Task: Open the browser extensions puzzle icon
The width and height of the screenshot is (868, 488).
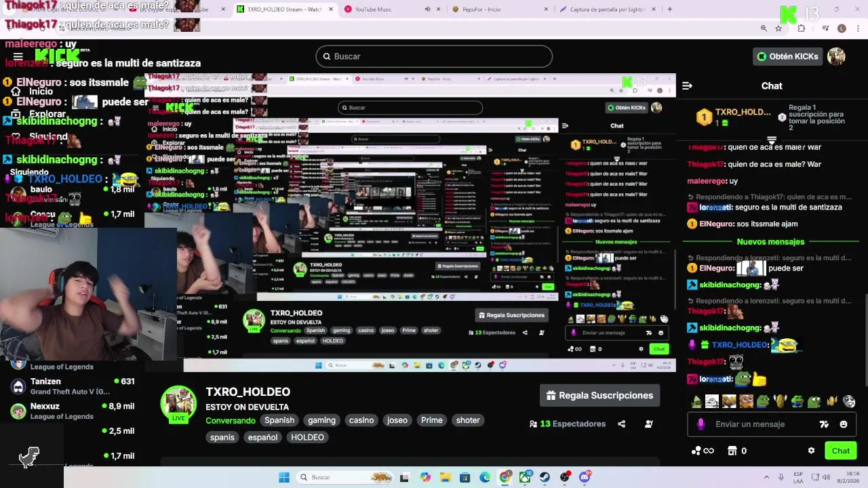Action: point(802,28)
